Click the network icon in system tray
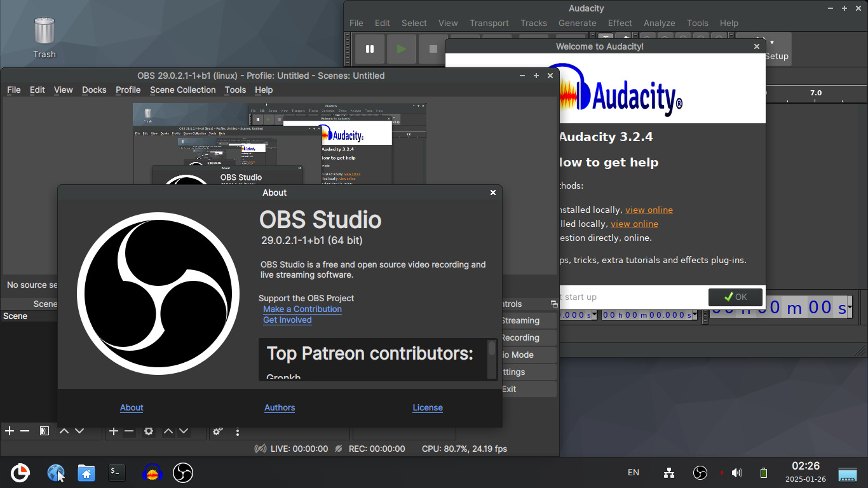Viewport: 868px width, 488px height. click(x=669, y=473)
